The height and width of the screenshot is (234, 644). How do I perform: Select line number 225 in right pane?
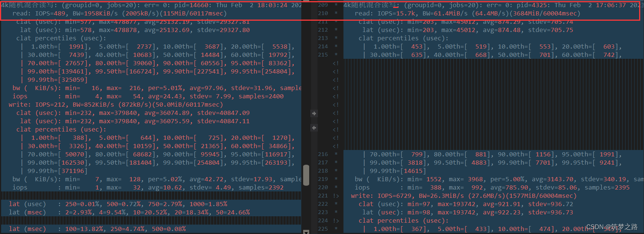[x=323, y=229]
